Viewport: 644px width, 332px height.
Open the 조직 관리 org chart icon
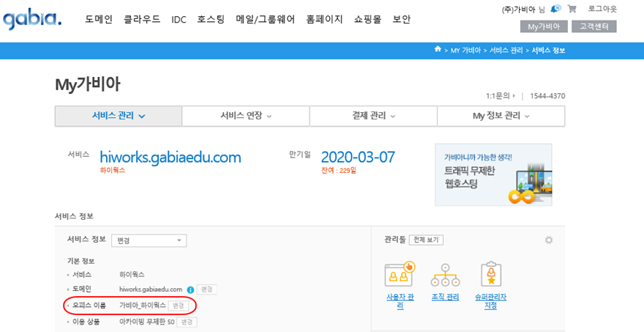pyautogui.click(x=445, y=276)
